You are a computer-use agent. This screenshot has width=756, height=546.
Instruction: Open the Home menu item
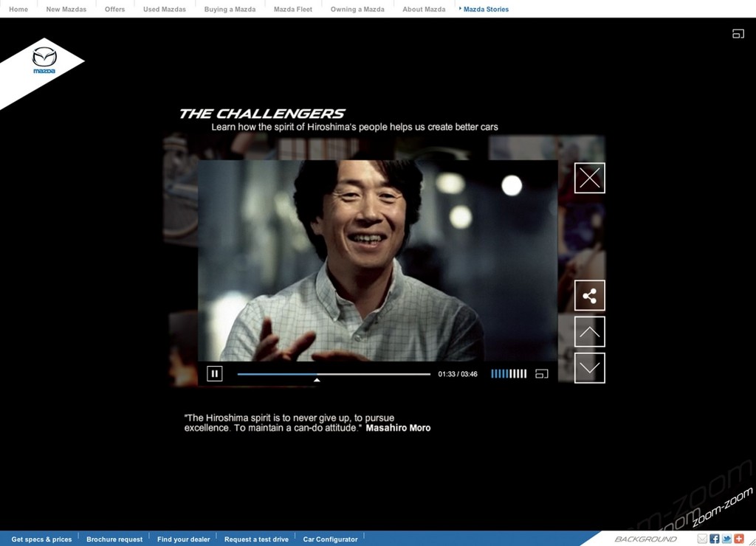pyautogui.click(x=18, y=9)
